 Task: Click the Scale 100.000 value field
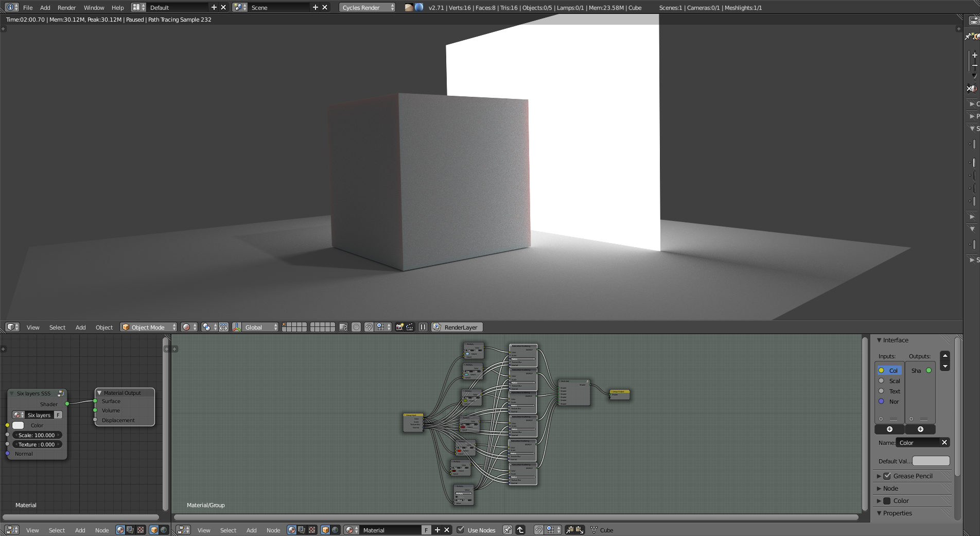click(x=37, y=435)
